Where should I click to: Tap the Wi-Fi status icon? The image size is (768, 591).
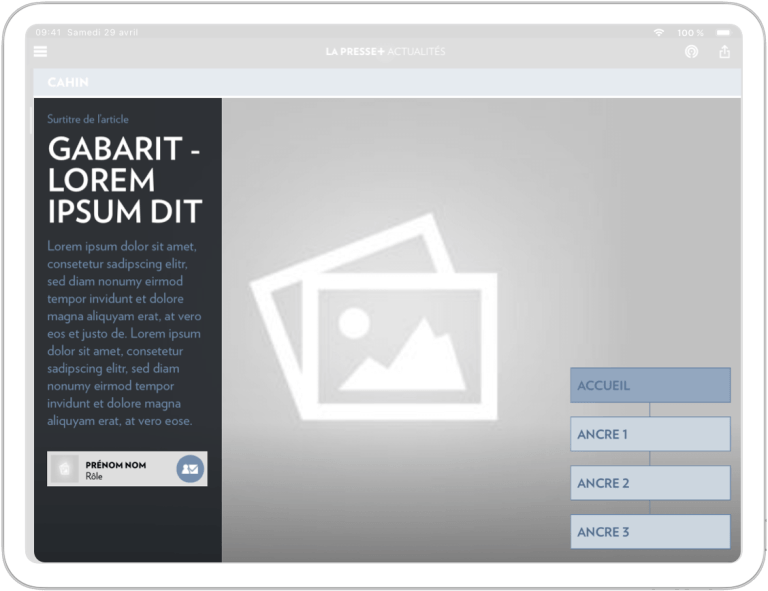point(658,33)
